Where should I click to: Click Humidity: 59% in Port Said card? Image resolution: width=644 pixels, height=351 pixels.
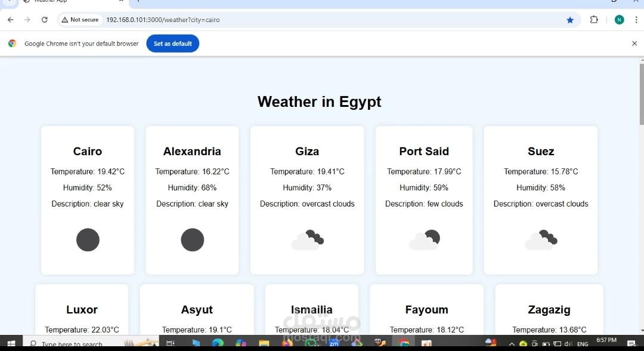click(x=424, y=187)
